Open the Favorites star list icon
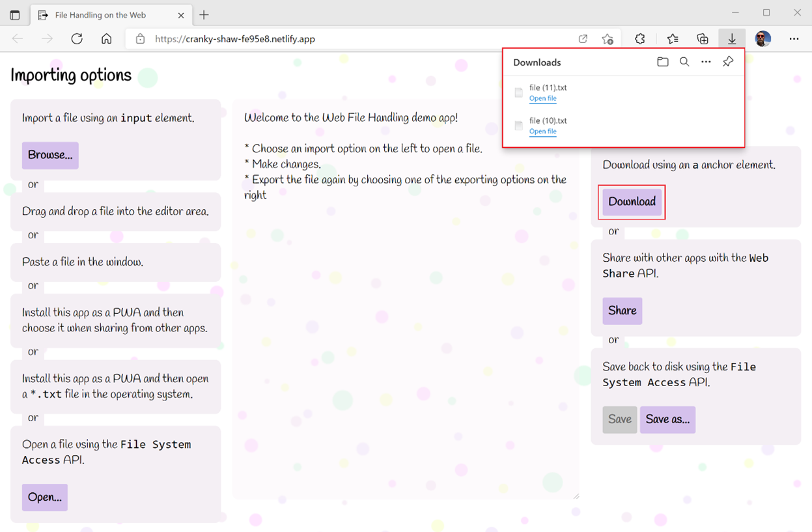 pyautogui.click(x=673, y=39)
